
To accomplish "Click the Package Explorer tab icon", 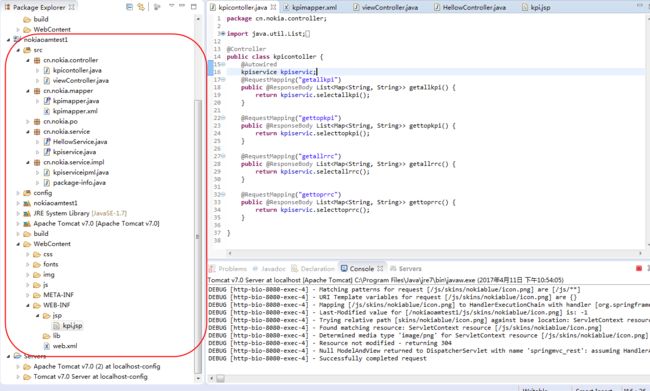I will pos(7,7).
